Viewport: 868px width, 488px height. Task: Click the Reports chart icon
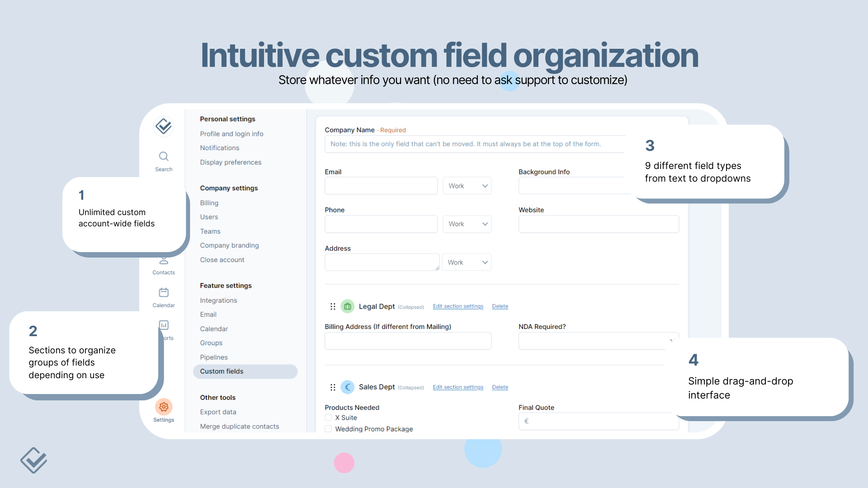tap(163, 325)
